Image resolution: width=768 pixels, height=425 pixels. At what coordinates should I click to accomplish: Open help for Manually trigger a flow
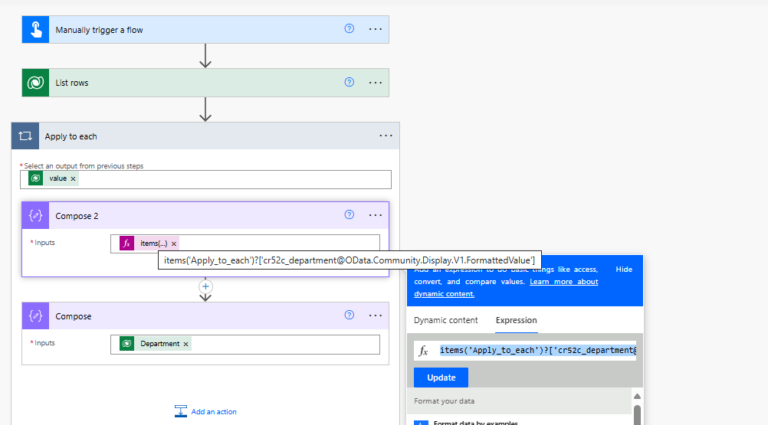tap(349, 29)
